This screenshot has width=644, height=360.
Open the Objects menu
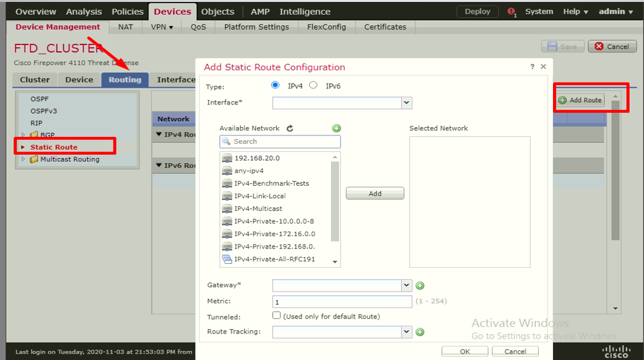(217, 12)
